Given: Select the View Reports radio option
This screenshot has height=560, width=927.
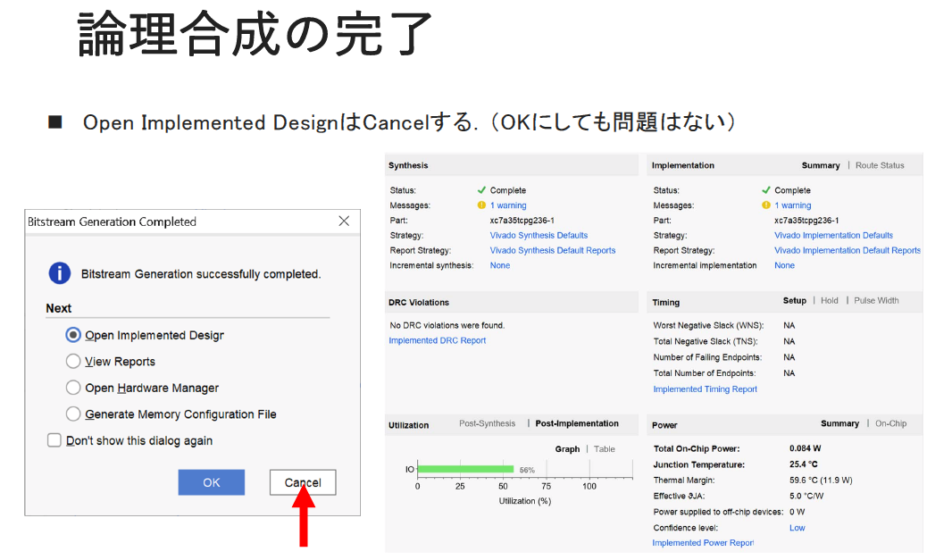Looking at the screenshot, I should point(73,362).
